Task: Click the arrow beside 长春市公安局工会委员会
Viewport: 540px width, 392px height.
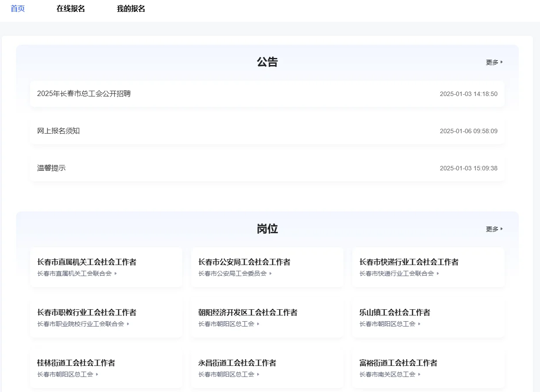Action: pos(270,273)
